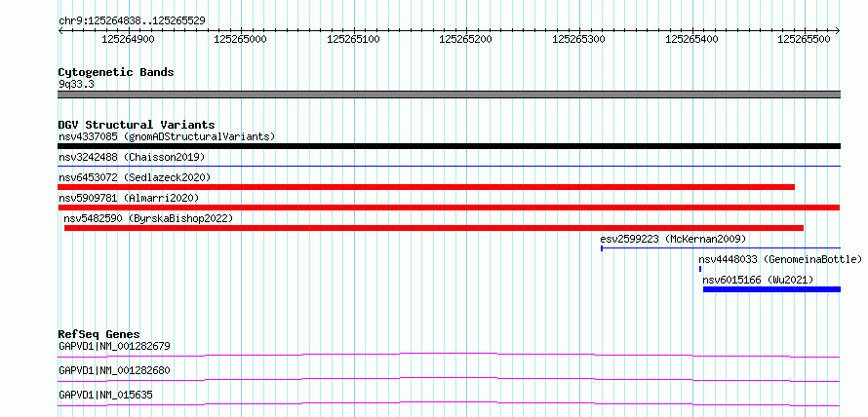Click the Cytogenetic Bands track title
This screenshot has height=417, width=868.
click(116, 72)
